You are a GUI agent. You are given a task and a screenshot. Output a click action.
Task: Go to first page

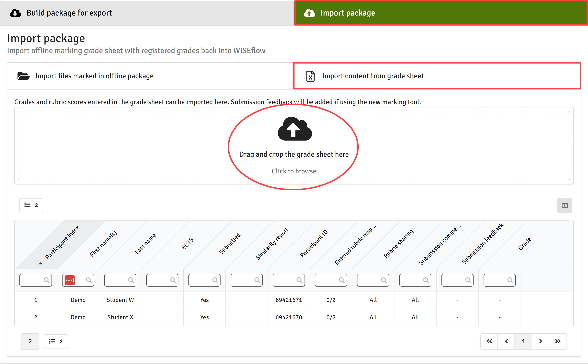click(489, 341)
